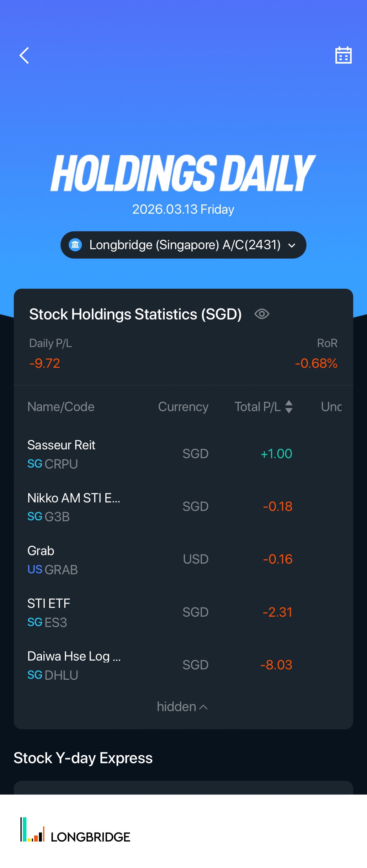This screenshot has height=868, width=367.
Task: Toggle holdings visibility eye icon
Action: pyautogui.click(x=262, y=314)
